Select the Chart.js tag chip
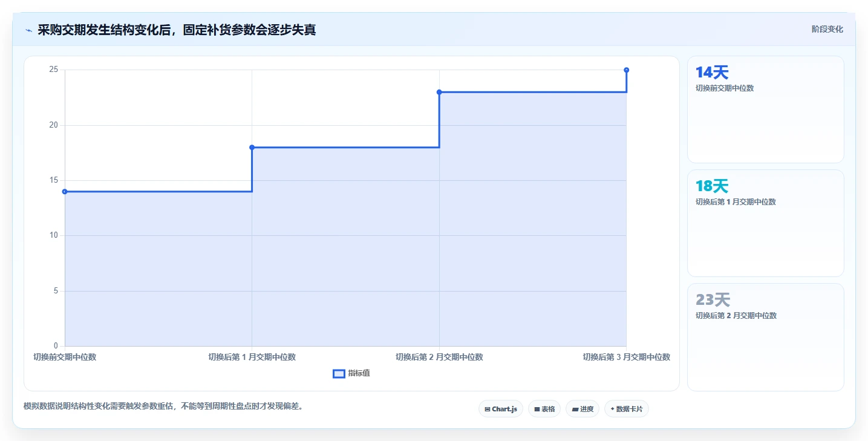Screen dimensions: 868x441 pyautogui.click(x=501, y=409)
